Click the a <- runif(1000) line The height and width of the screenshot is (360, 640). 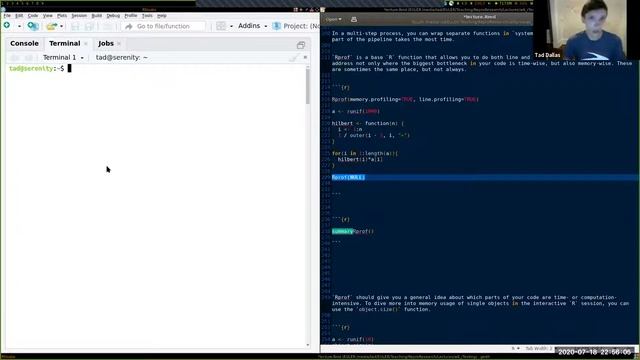point(356,111)
